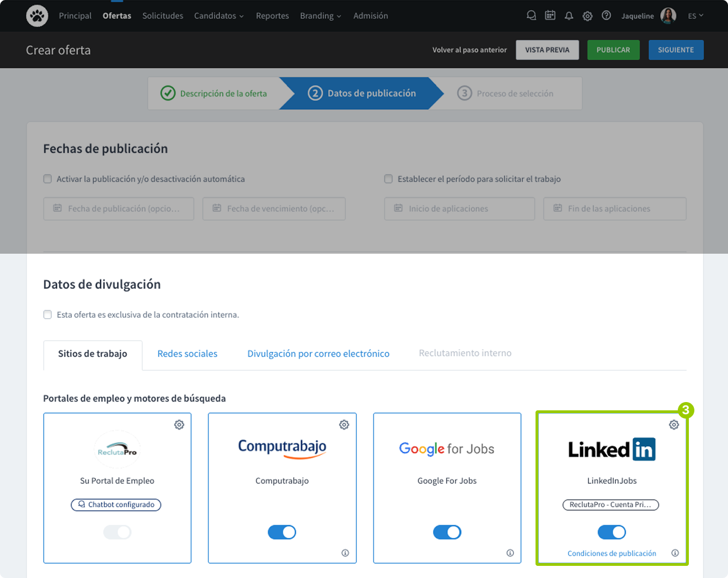Open settings gear on the Computrabajo card
Viewport: 728px width, 578px height.
coord(344,425)
